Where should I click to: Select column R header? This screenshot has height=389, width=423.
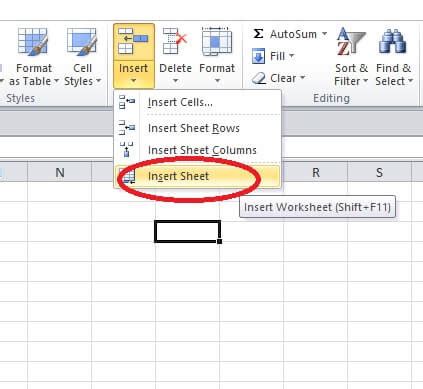pos(315,172)
